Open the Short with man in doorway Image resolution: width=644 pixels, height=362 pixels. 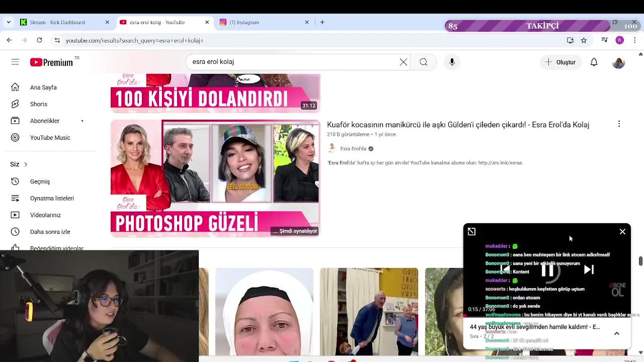[x=369, y=312]
